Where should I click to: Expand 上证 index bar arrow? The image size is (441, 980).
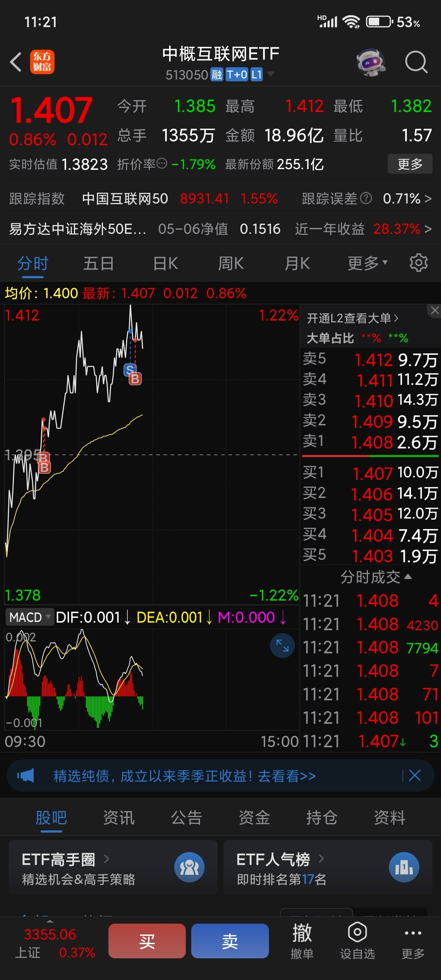(x=50, y=921)
